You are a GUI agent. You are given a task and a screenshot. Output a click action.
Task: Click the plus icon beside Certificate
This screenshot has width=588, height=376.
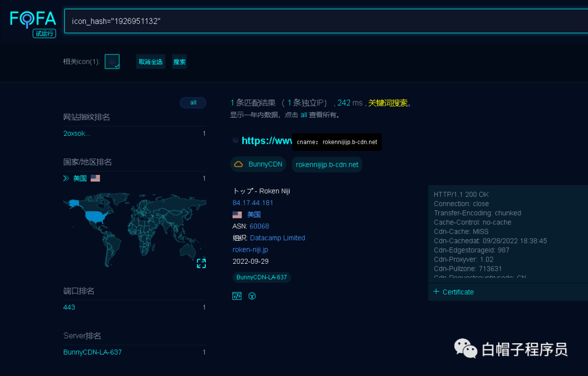click(x=436, y=292)
